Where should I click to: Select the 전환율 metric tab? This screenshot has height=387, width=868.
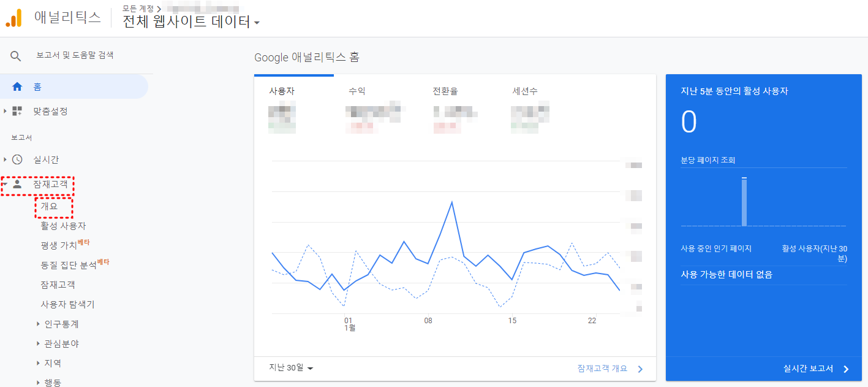pyautogui.click(x=445, y=91)
